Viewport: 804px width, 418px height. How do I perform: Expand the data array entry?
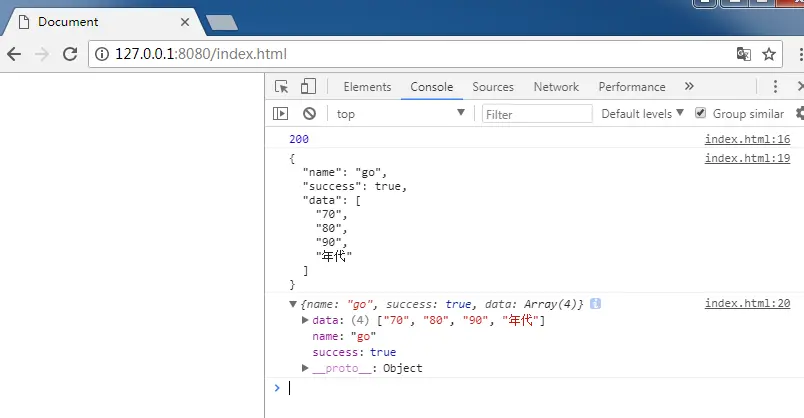(x=305, y=320)
